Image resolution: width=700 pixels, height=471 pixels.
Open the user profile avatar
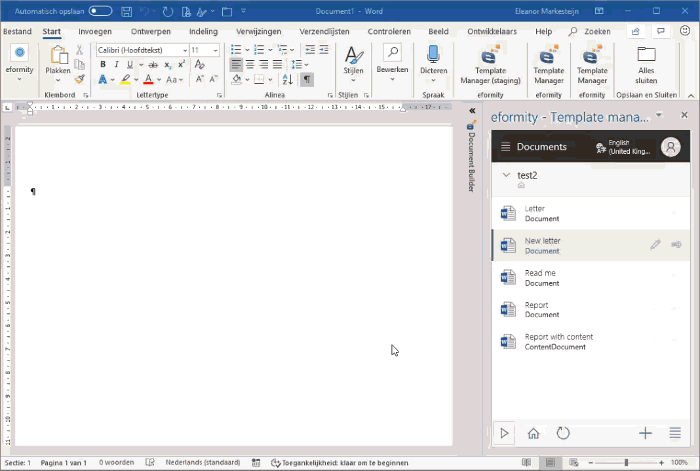tap(671, 147)
